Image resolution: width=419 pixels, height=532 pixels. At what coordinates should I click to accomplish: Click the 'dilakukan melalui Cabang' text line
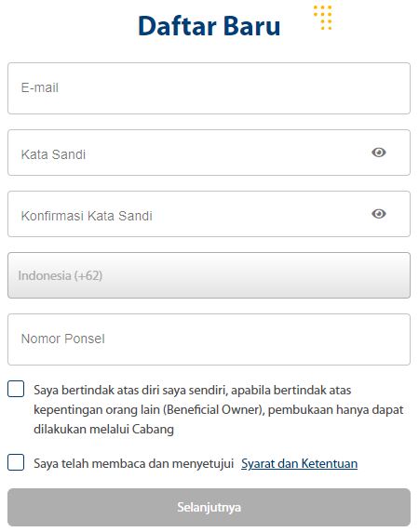coord(103,429)
